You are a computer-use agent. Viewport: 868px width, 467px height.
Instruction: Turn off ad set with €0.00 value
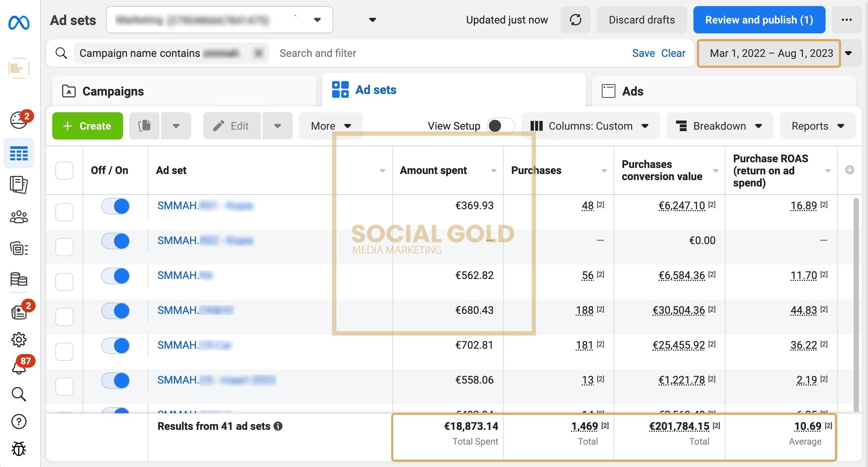(116, 241)
